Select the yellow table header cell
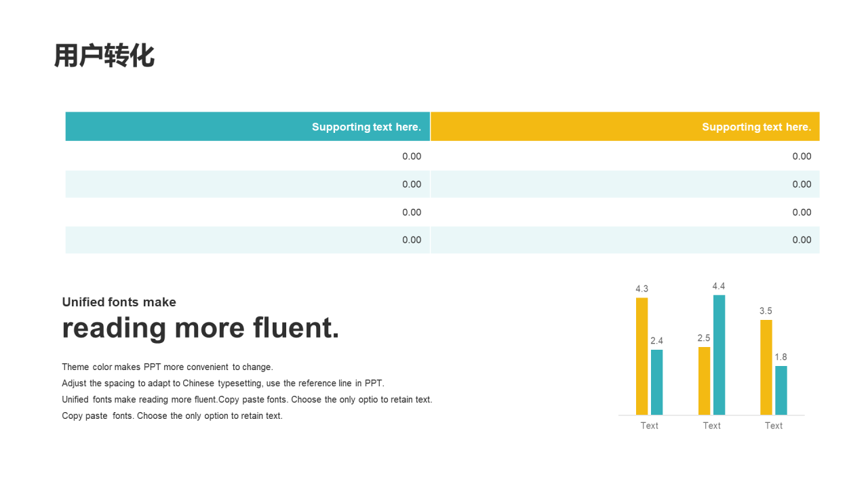The height and width of the screenshot is (488, 868). pos(625,127)
